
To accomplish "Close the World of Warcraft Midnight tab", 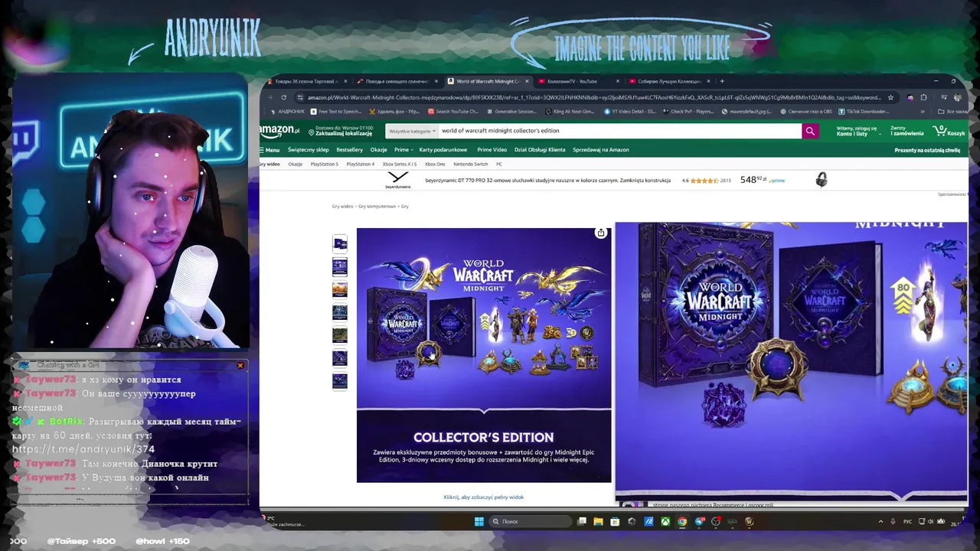I will 527,81.
